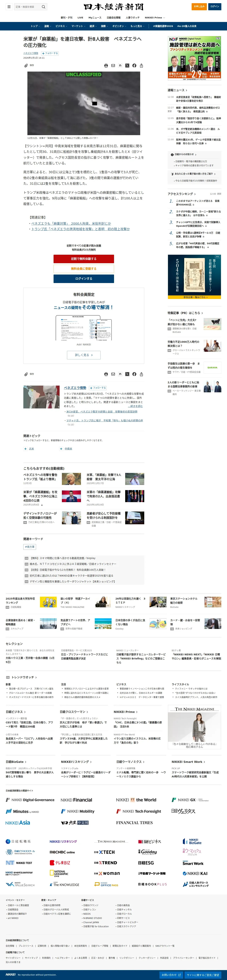Open link ベネズエラも「麻薬対策」2000人拘束
This screenshot has height=980, width=227.
pyautogui.click(x=71, y=224)
